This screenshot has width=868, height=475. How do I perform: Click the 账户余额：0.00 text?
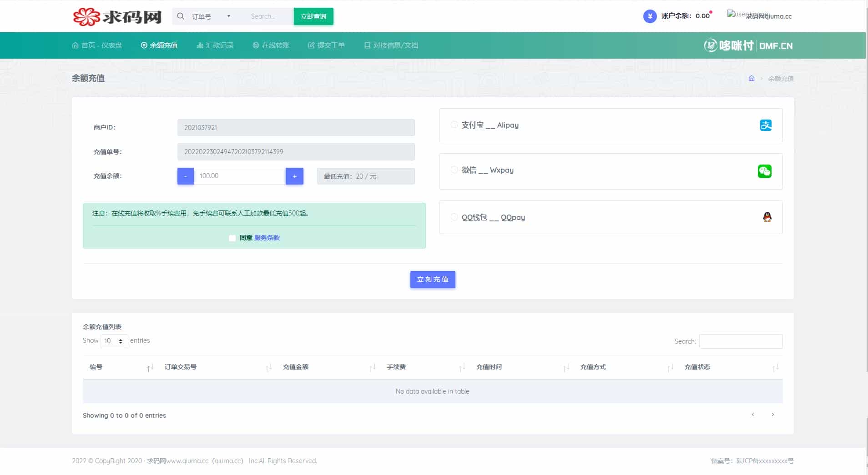686,16
